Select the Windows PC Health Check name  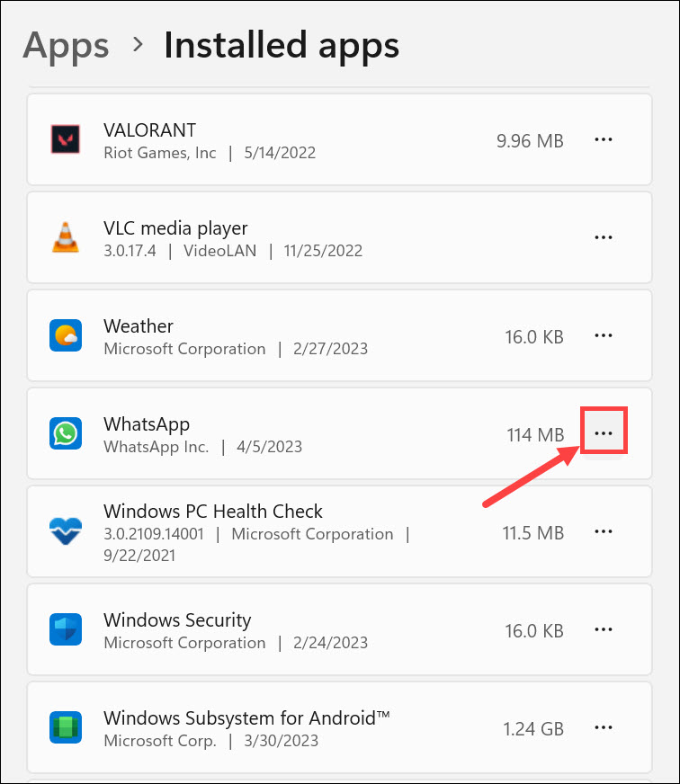[213, 511]
